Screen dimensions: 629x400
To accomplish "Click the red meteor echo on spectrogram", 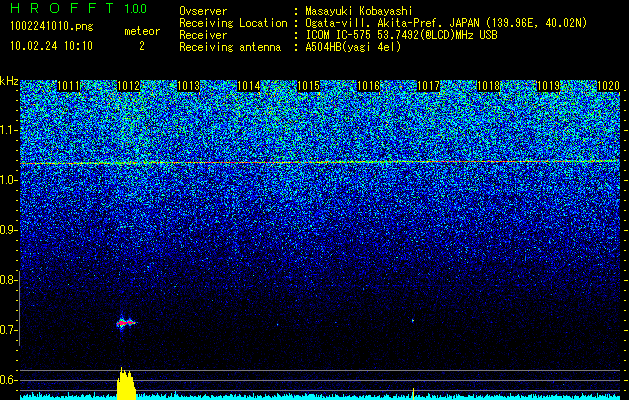I will click(126, 322).
